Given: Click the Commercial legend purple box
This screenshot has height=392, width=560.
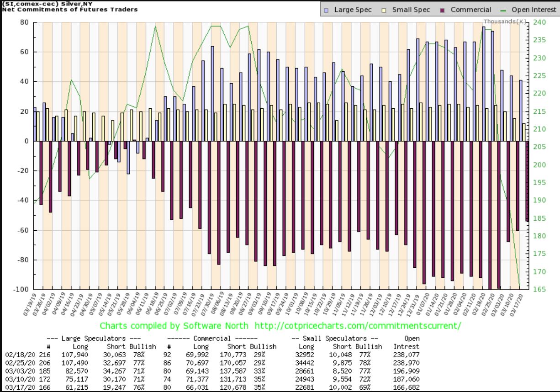Looking at the screenshot, I should click(443, 10).
